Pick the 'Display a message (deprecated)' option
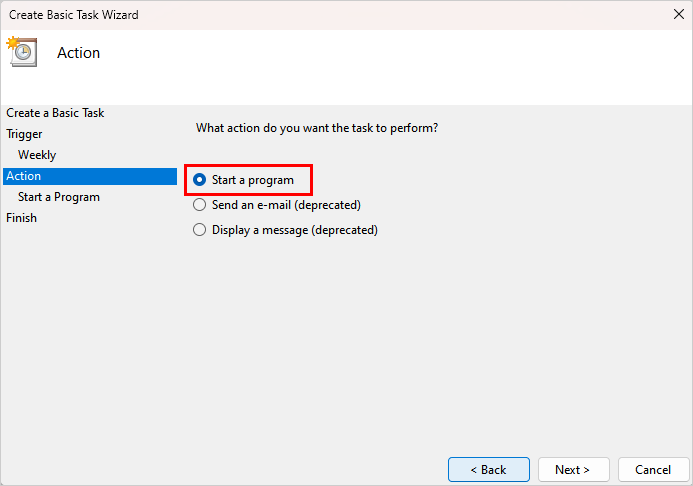The height and width of the screenshot is (486, 693). pyautogui.click(x=199, y=230)
